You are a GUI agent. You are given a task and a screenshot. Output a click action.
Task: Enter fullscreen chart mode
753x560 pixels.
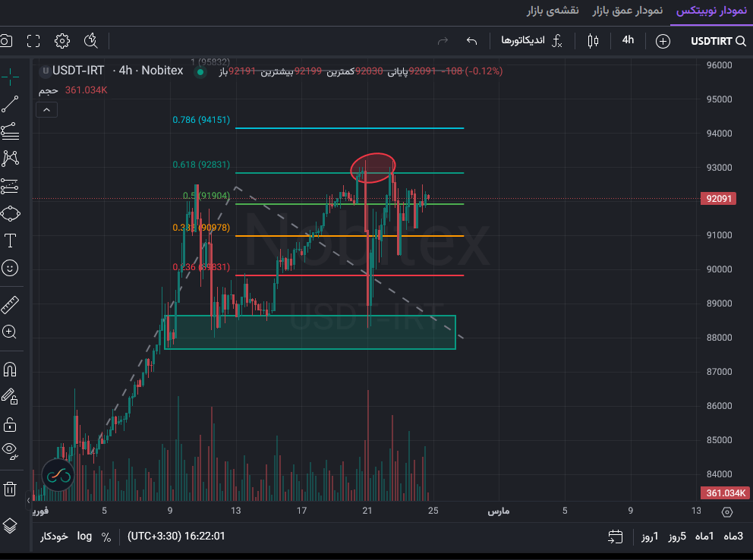point(33,41)
